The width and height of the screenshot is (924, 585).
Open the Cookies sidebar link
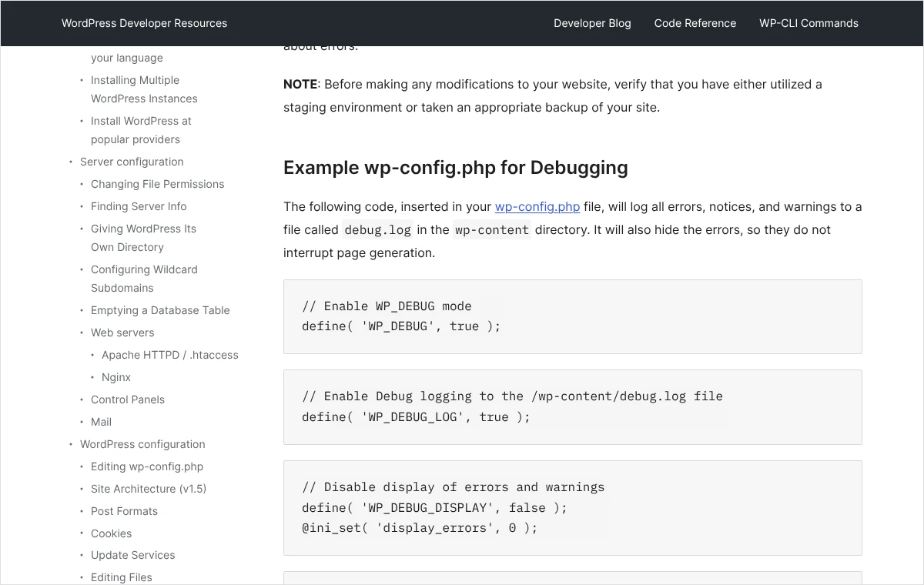111,533
